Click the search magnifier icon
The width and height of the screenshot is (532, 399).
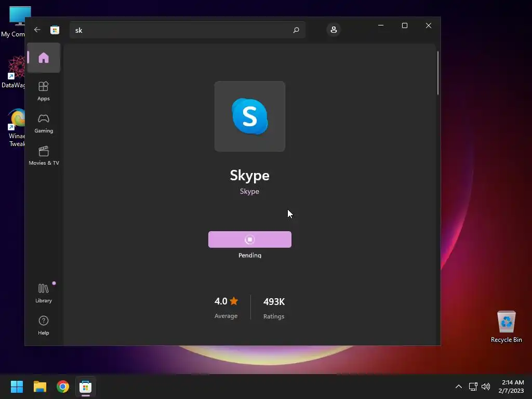pyautogui.click(x=296, y=30)
